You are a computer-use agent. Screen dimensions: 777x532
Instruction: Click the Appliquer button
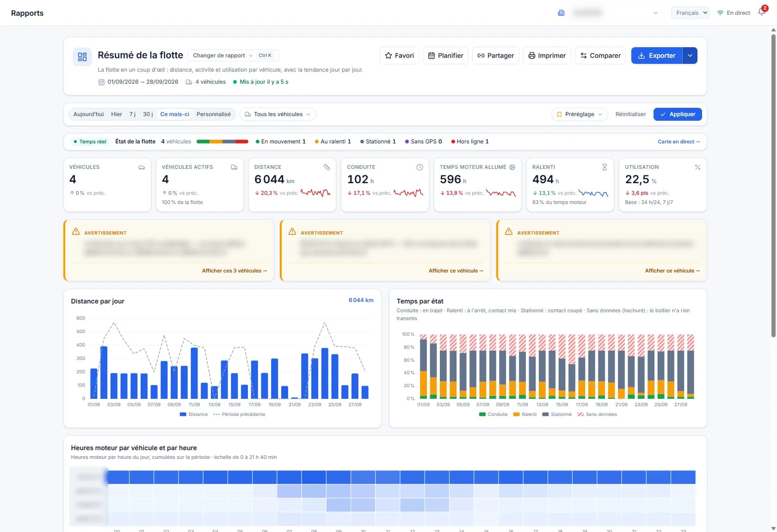[x=678, y=114]
